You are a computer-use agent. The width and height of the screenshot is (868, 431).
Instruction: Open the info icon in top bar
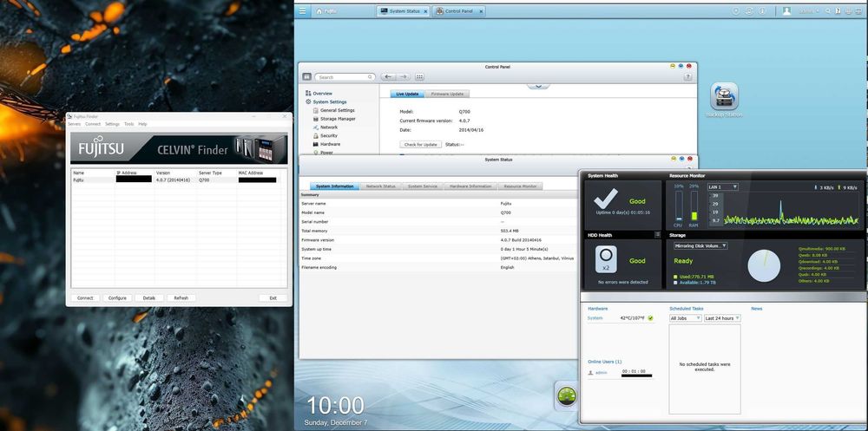coord(762,11)
